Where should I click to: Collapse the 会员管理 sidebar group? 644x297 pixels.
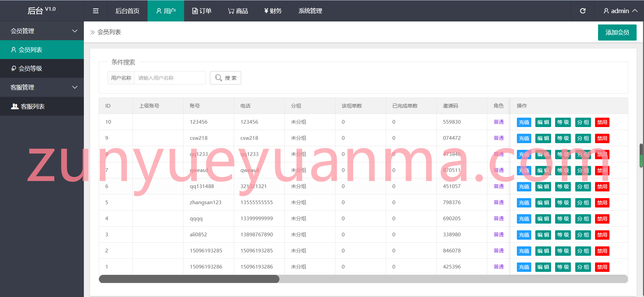point(42,31)
